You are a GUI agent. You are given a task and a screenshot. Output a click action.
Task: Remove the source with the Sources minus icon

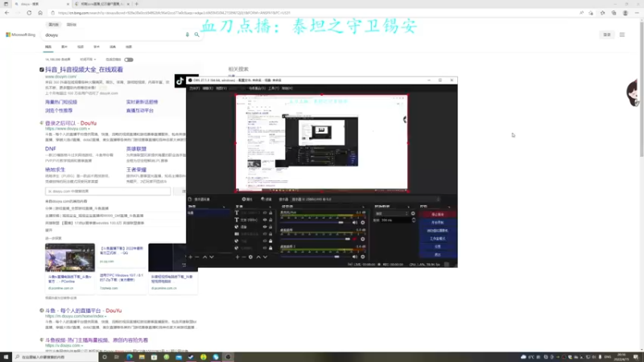244,257
